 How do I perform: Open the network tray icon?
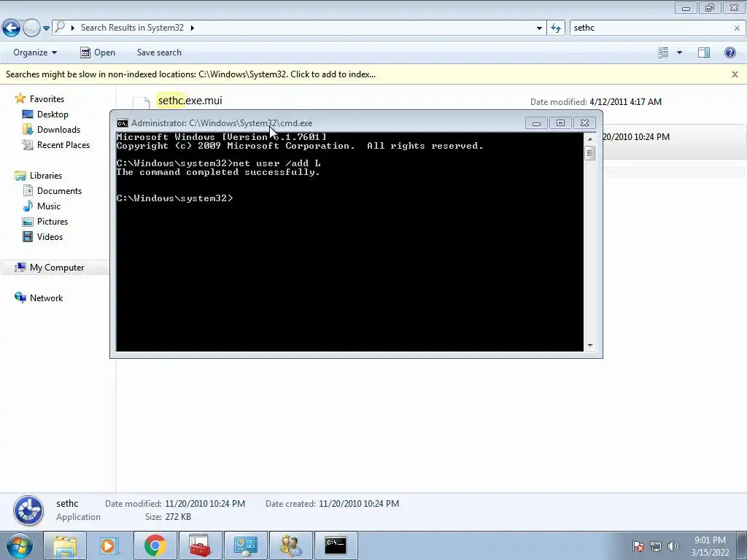point(656,546)
